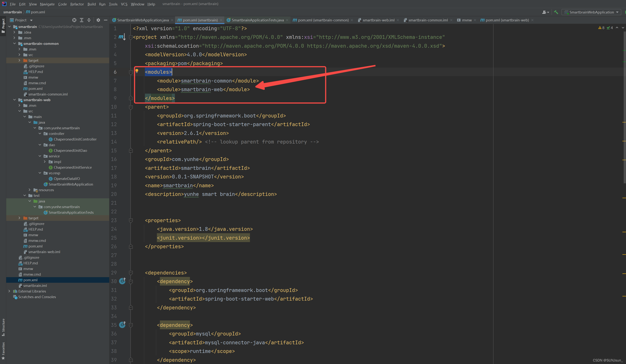The width and height of the screenshot is (626, 364).
Task: Open the Structure tool window
Action: click(3, 327)
